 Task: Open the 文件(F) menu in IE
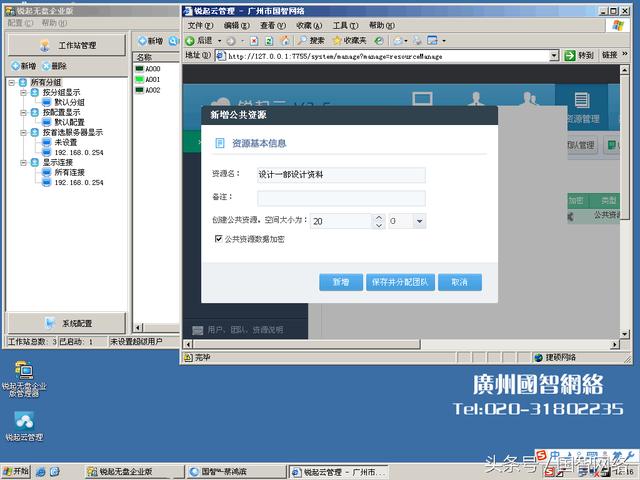pyautogui.click(x=200, y=25)
